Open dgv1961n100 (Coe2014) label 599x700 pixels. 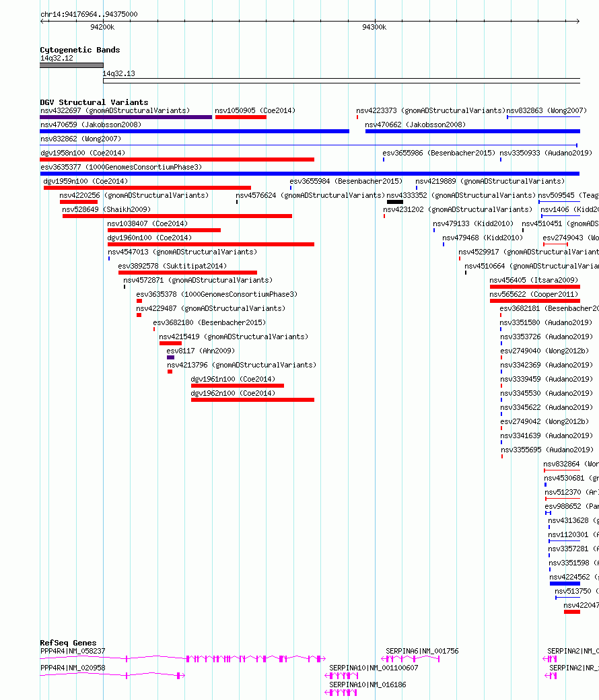tap(233, 380)
